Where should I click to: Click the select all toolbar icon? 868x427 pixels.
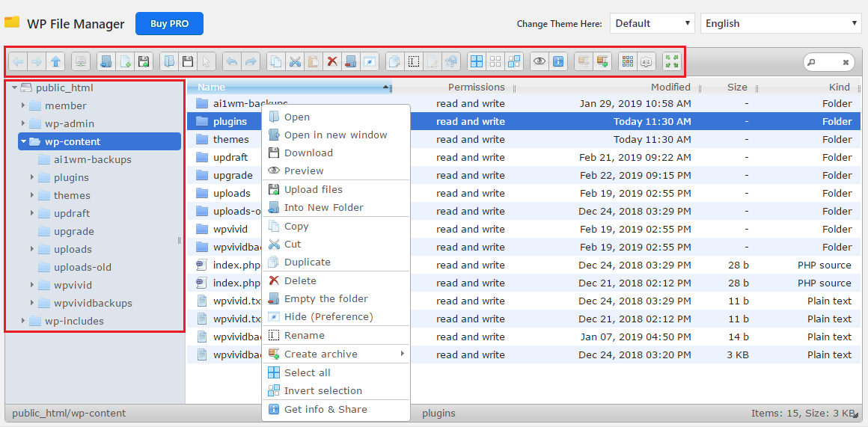pos(477,62)
